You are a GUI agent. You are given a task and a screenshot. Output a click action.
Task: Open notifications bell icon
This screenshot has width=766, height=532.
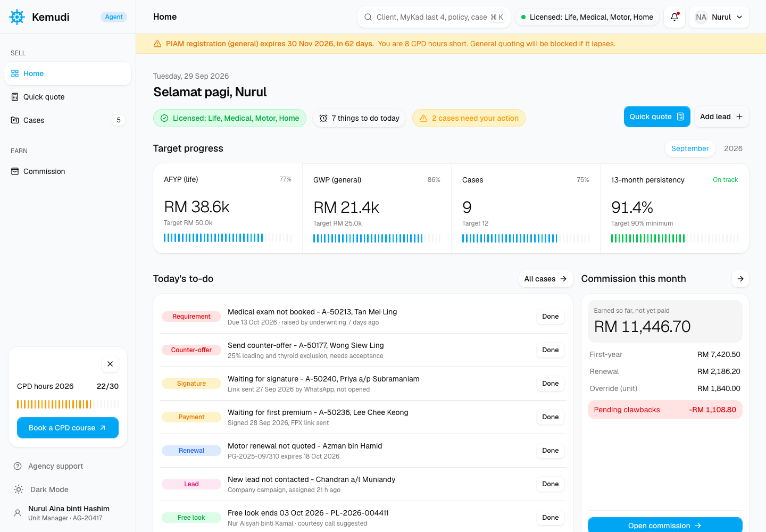tap(675, 17)
